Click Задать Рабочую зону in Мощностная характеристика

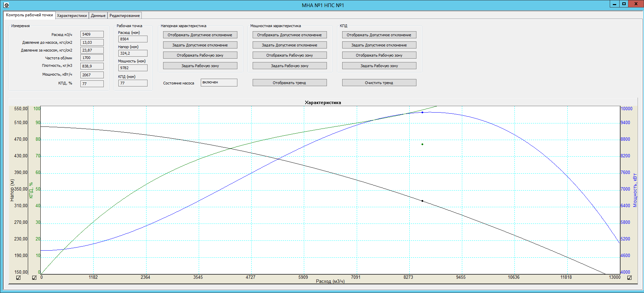pyautogui.click(x=290, y=66)
